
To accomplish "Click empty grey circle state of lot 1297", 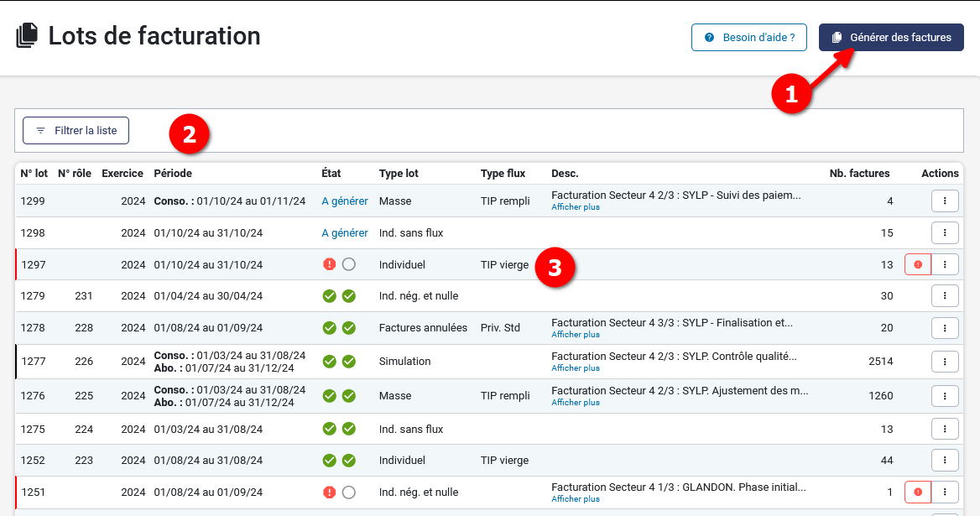I will point(349,264).
